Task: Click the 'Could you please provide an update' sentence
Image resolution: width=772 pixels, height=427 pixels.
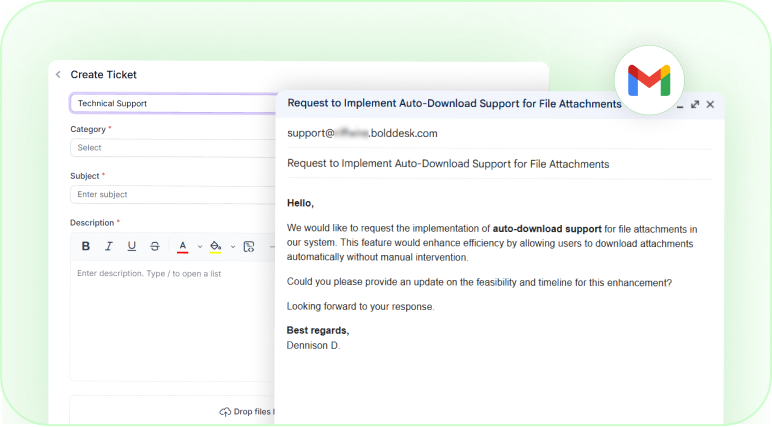Action: 479,282
